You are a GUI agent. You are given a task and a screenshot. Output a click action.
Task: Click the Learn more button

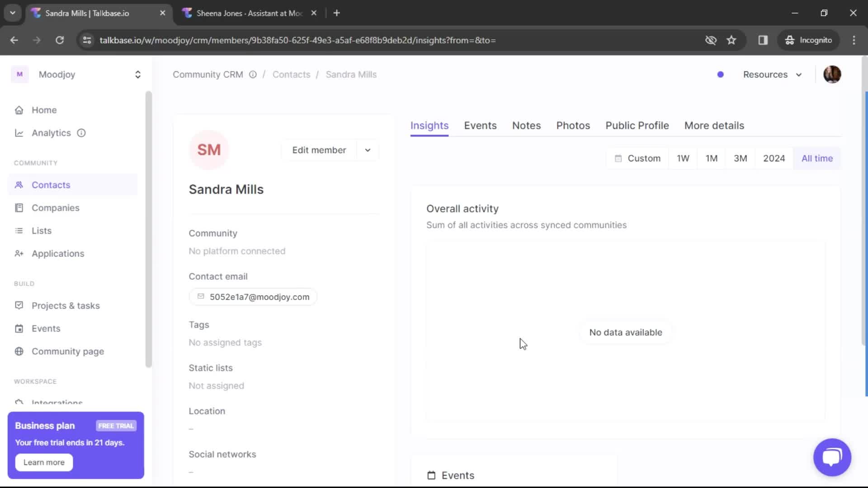[x=43, y=462]
